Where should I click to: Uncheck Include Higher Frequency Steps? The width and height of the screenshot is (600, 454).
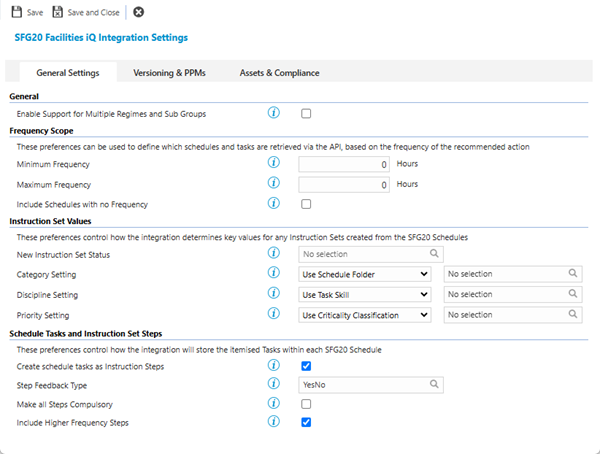(307, 423)
